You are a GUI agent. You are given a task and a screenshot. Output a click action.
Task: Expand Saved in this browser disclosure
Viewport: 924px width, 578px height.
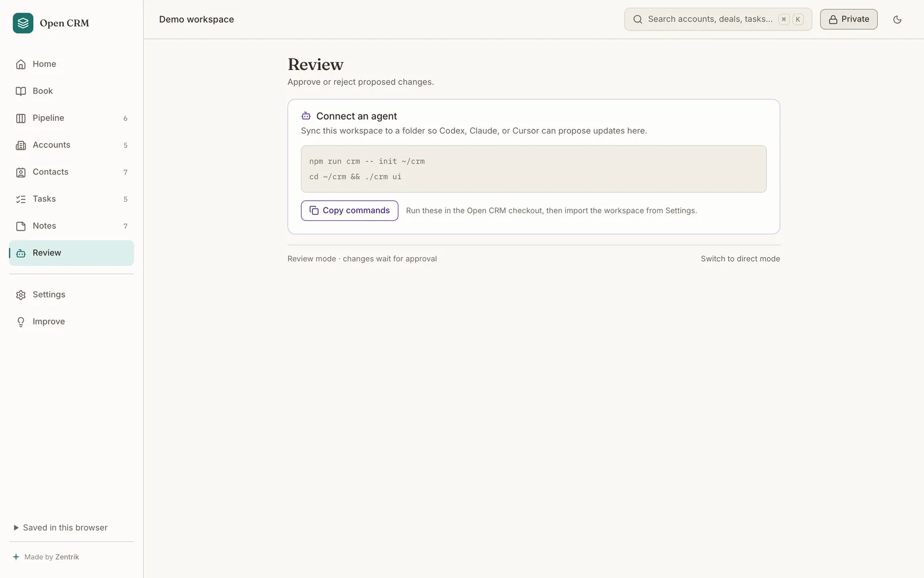pyautogui.click(x=61, y=528)
